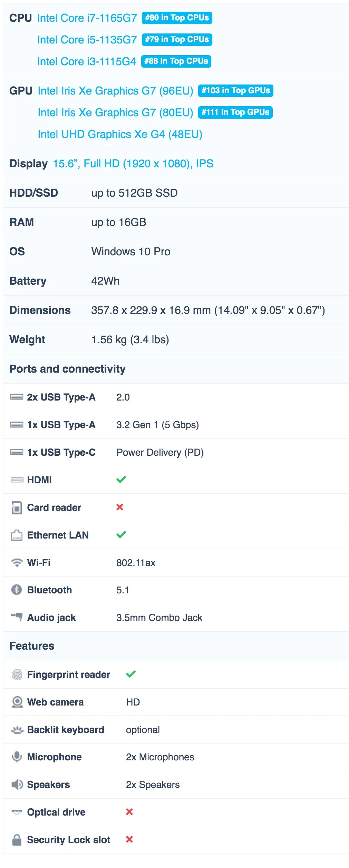Click the Web camera icon
The image size is (349, 868).
(x=17, y=702)
